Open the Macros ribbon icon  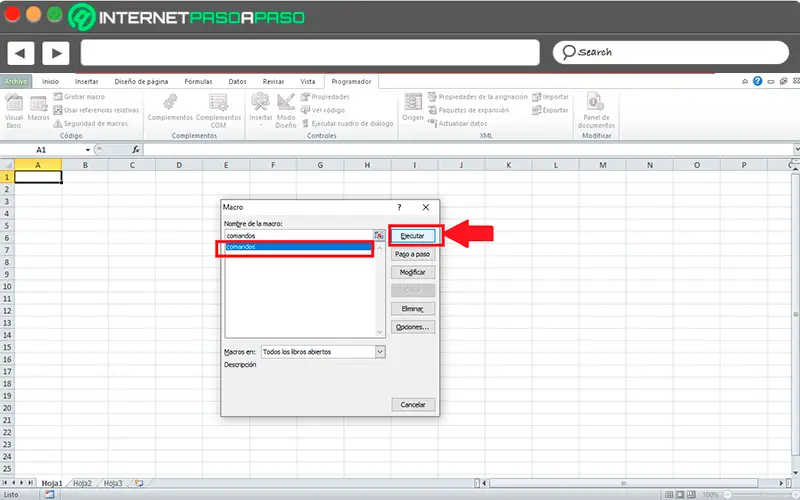(38, 109)
